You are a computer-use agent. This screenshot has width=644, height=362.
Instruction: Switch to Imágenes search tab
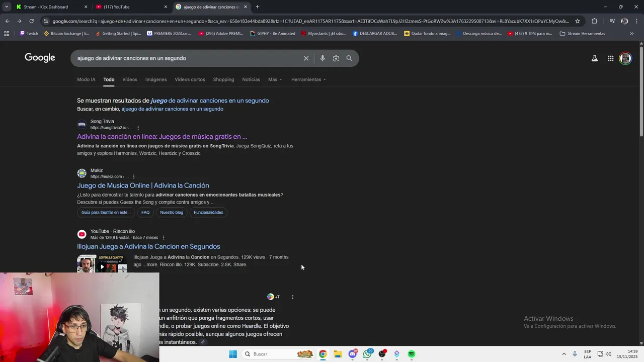coord(156,79)
